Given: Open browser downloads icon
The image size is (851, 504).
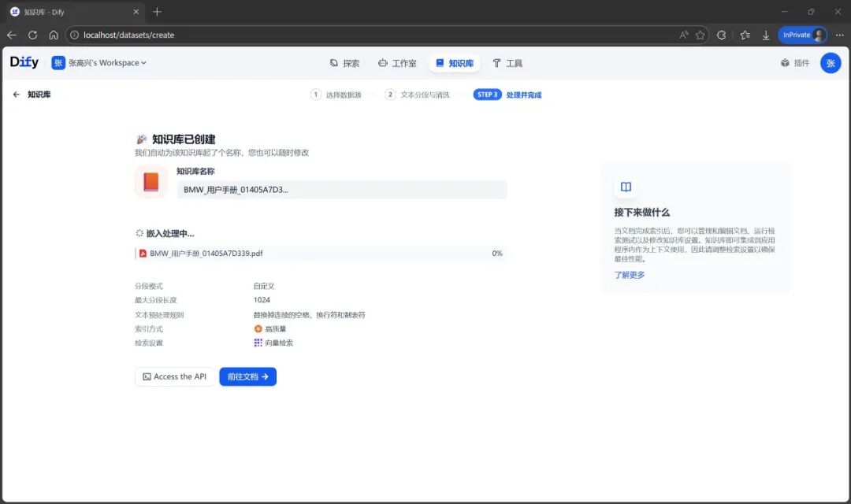Looking at the screenshot, I should (x=766, y=35).
